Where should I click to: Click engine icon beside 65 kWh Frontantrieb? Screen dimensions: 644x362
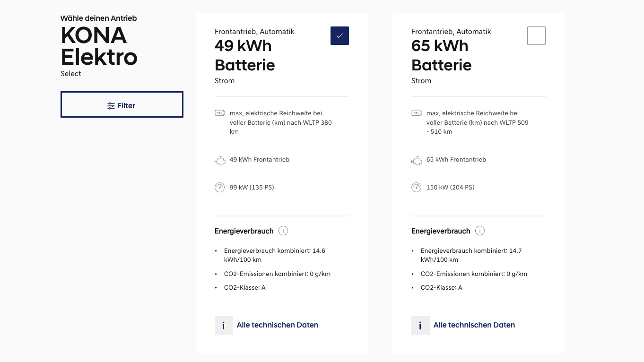[417, 161]
